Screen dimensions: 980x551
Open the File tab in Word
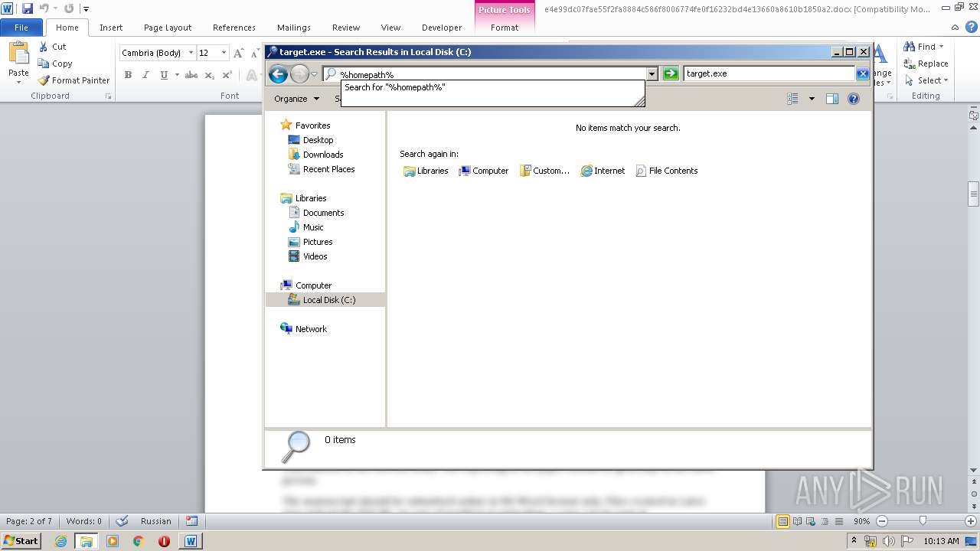(21, 28)
